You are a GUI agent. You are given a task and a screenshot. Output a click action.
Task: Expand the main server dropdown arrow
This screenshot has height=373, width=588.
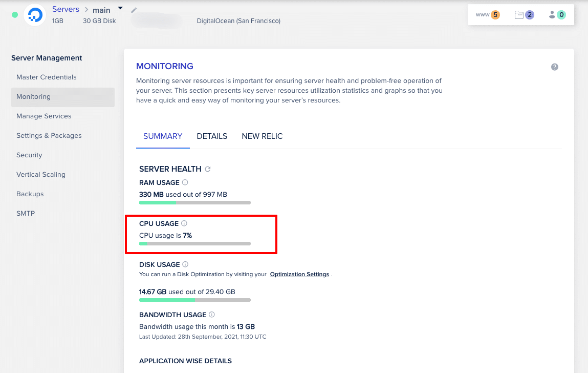120,7
